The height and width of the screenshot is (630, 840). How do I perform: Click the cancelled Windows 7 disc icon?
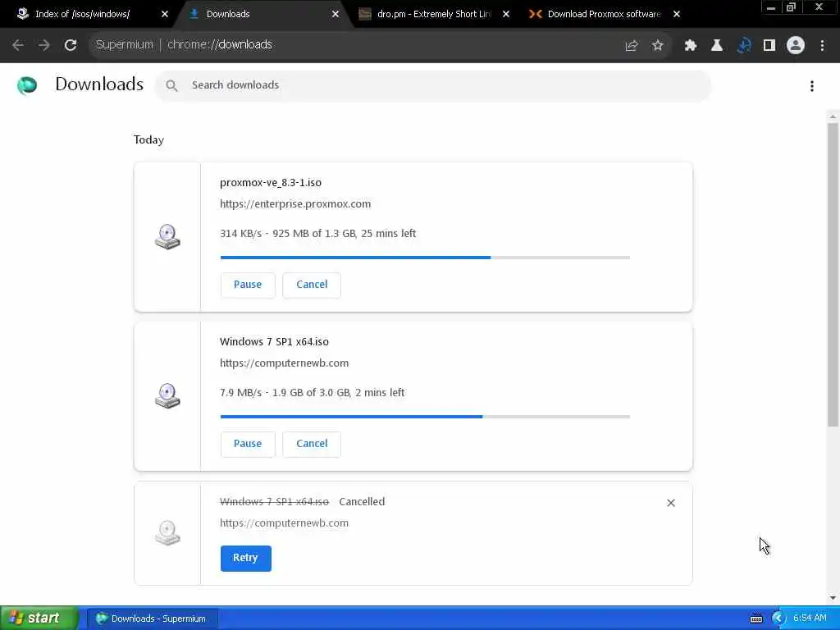167,533
